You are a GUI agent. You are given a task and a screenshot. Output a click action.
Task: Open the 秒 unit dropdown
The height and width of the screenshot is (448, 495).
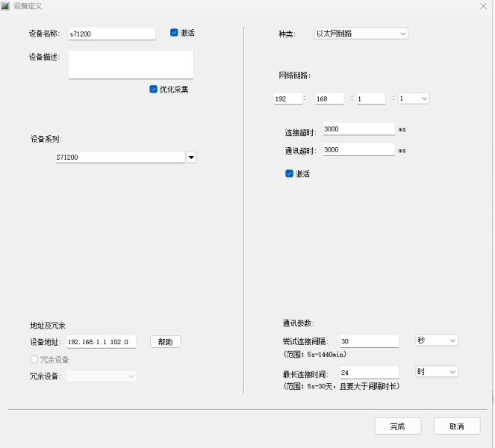[x=437, y=340]
